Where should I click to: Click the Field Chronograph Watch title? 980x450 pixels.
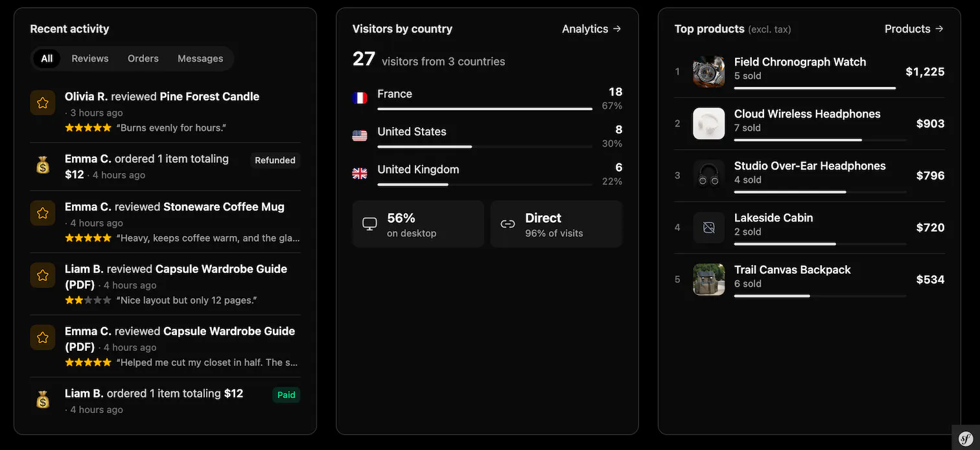(800, 62)
